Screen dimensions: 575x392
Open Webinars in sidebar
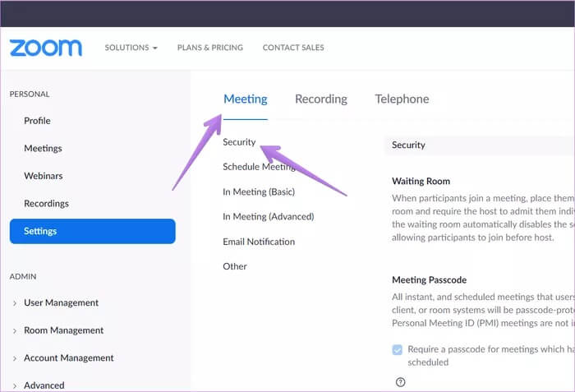click(44, 176)
